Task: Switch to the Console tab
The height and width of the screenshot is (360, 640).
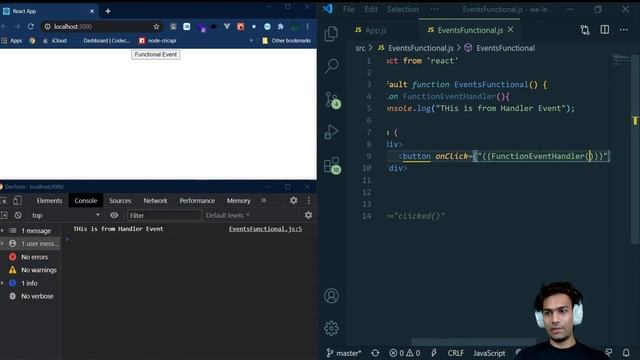Action: tap(86, 200)
